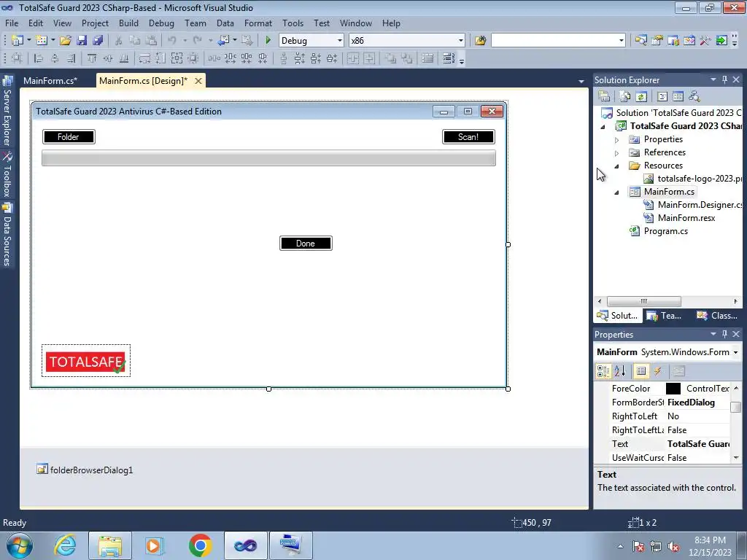Screen dimensions: 747x560
Task: Select the Folder button on the form
Action: pyautogui.click(x=69, y=136)
